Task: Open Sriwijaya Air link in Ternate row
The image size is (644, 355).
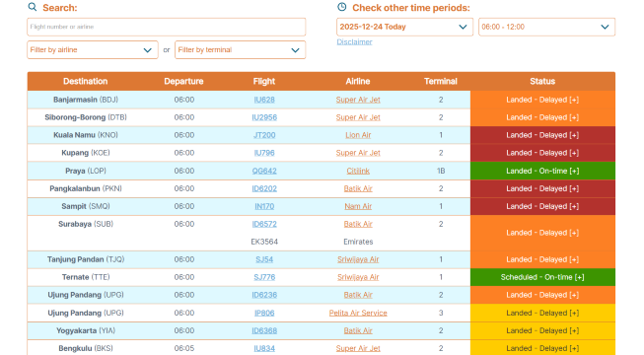Action: pyautogui.click(x=358, y=277)
